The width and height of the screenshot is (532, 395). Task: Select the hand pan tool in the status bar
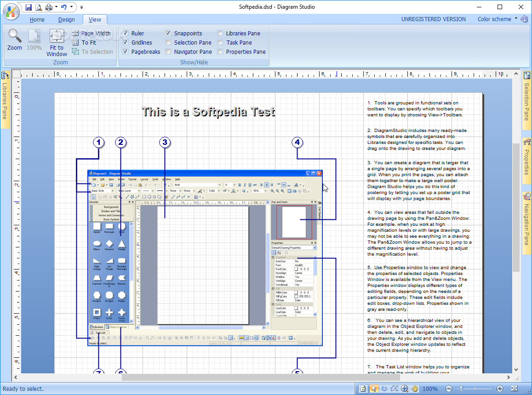click(x=415, y=389)
